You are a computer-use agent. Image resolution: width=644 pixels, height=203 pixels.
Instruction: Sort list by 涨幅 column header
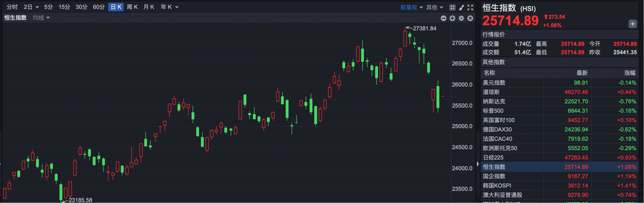click(x=630, y=73)
